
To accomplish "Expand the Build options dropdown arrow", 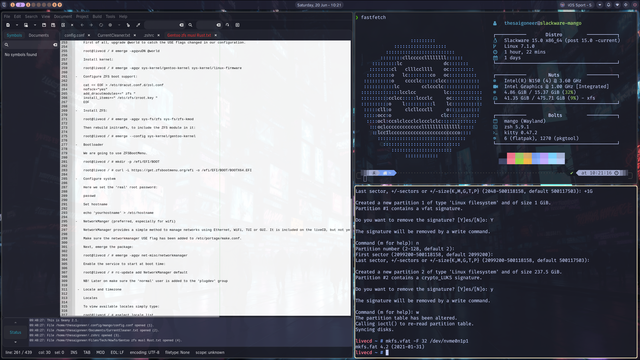I will tap(119, 25).
